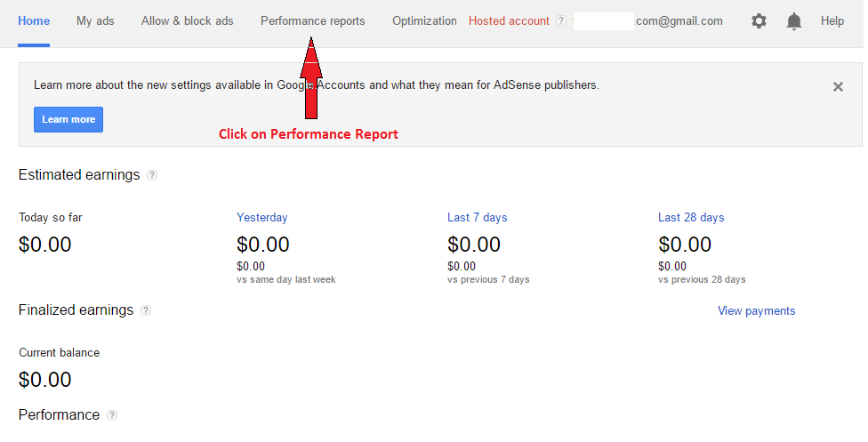The width and height of the screenshot is (868, 442).
Task: Click help icon beside Performance heading
Action: [112, 414]
